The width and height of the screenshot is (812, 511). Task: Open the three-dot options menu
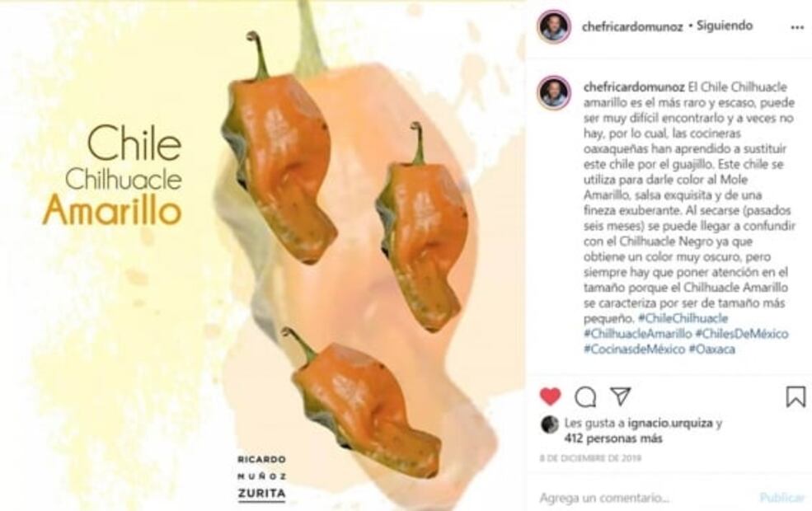(797, 27)
